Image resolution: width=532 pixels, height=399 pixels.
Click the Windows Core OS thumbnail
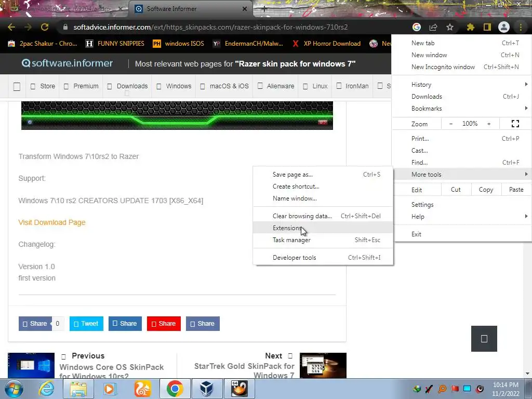point(31,365)
